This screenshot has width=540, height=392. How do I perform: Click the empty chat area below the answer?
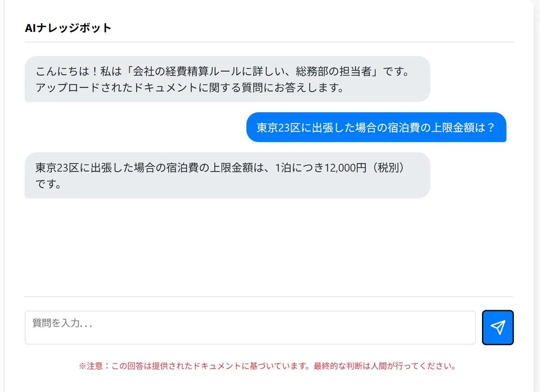click(x=269, y=247)
